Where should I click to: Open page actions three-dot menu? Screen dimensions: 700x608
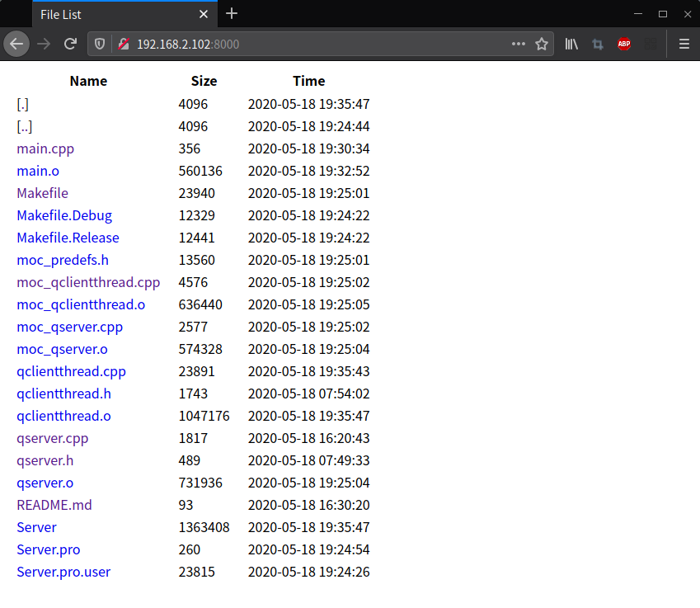pos(518,44)
